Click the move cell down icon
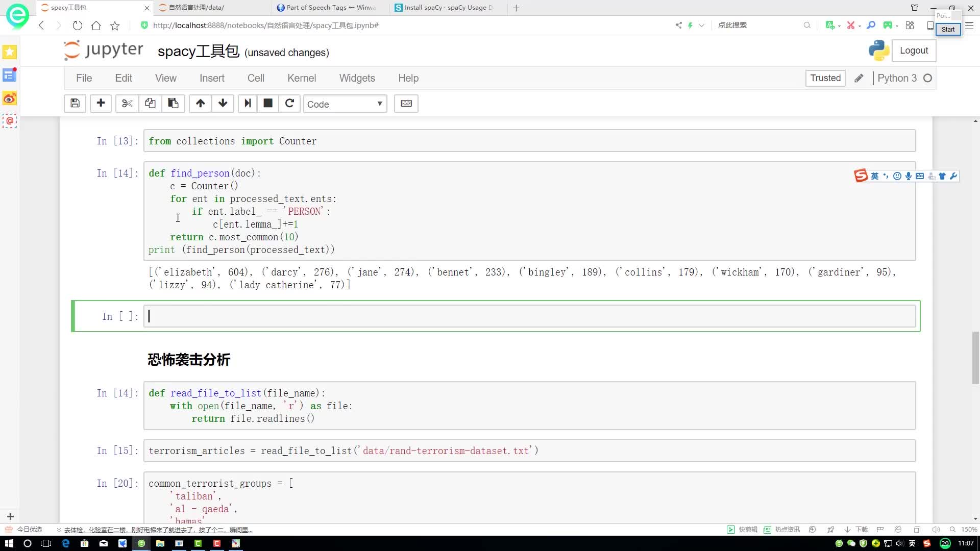 224,104
